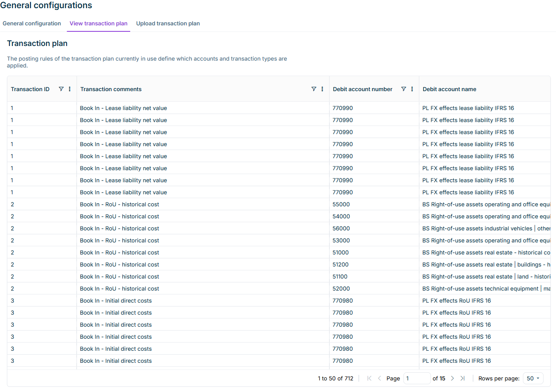Image resolution: width=556 pixels, height=392 pixels.
Task: Click the 'General configurations' page title
Action: [46, 6]
